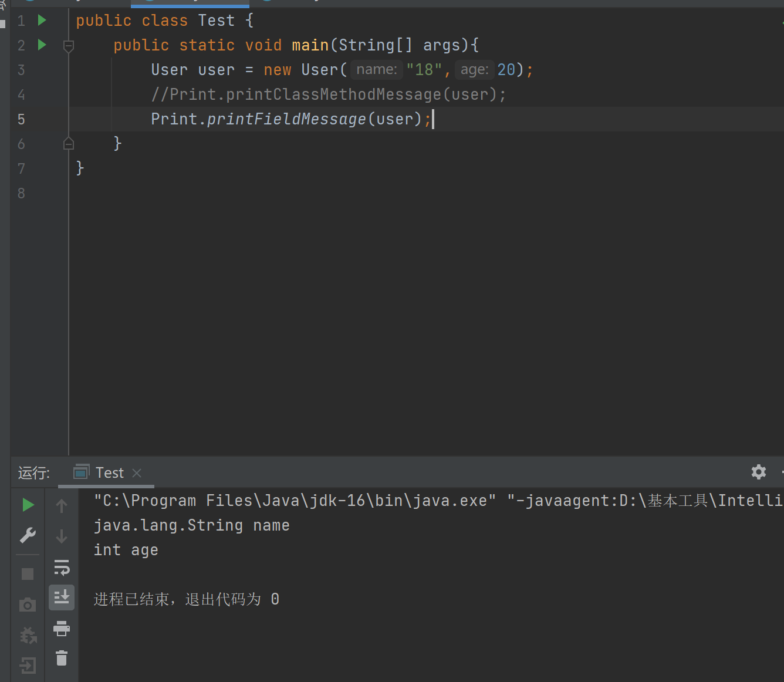Viewport: 784px width, 682px height.
Task: Print the console output
Action: [62, 629]
